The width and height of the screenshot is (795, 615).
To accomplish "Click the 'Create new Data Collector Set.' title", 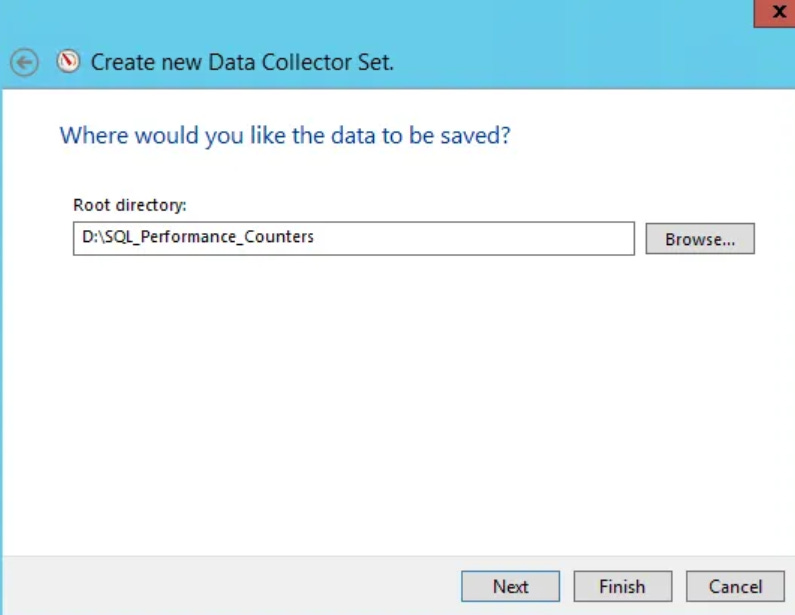I will point(242,62).
